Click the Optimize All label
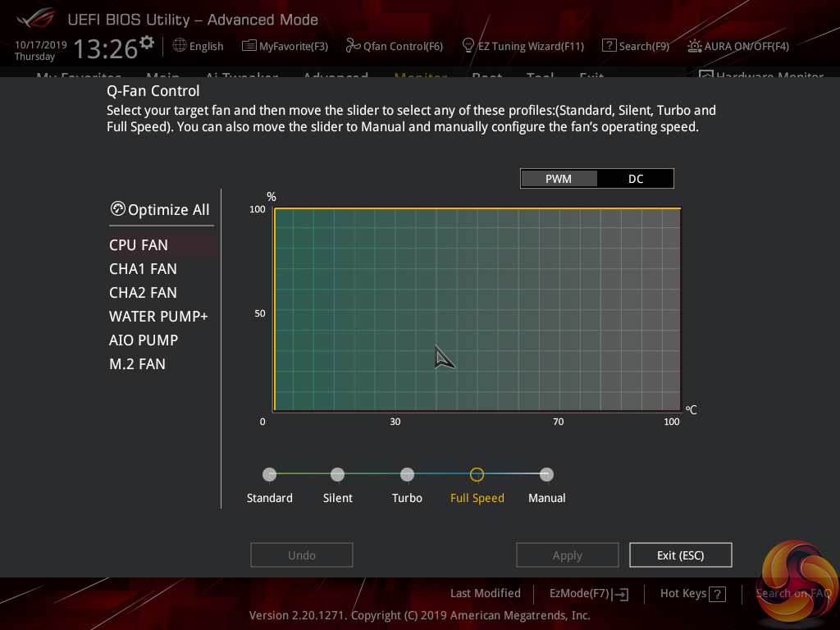This screenshot has width=840, height=630. [x=169, y=209]
